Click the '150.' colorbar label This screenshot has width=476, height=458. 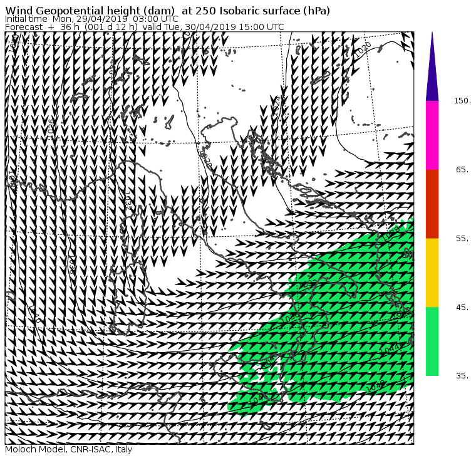(x=462, y=101)
